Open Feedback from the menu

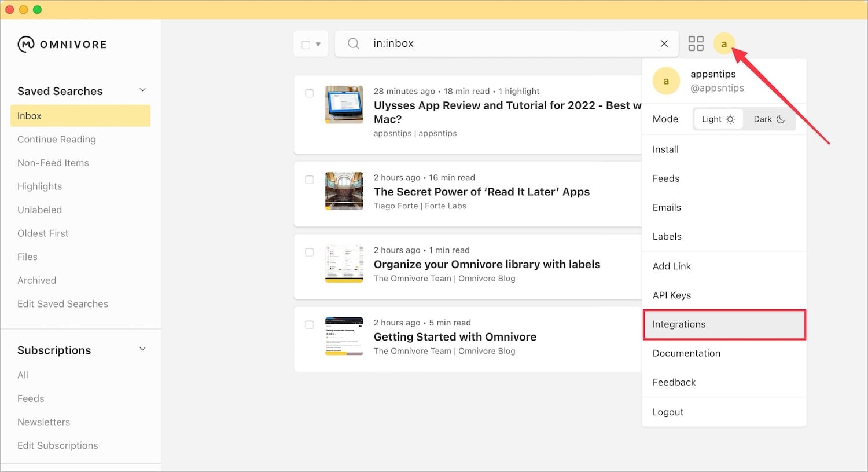pyautogui.click(x=724, y=382)
